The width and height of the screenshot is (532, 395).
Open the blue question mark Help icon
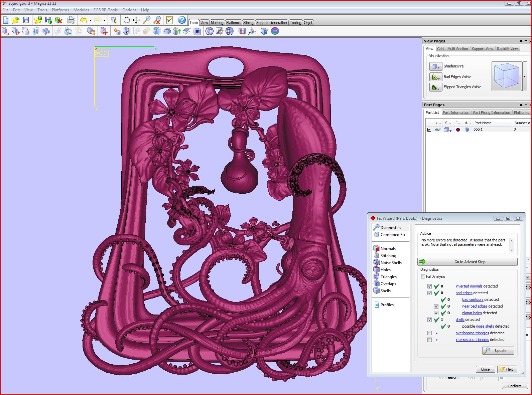[x=181, y=20]
